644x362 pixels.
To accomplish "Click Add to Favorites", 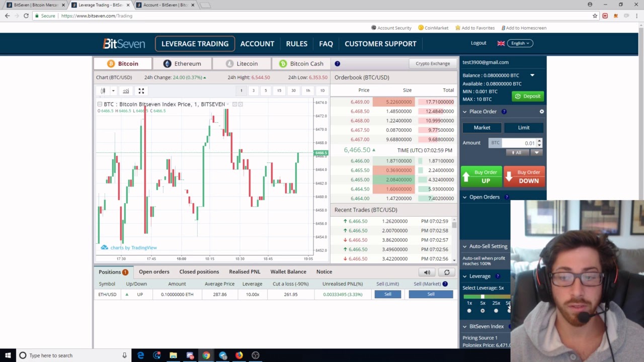I will click(475, 28).
